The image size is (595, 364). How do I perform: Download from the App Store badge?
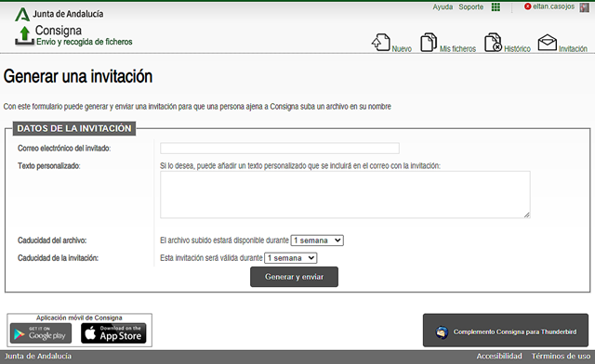point(113,333)
